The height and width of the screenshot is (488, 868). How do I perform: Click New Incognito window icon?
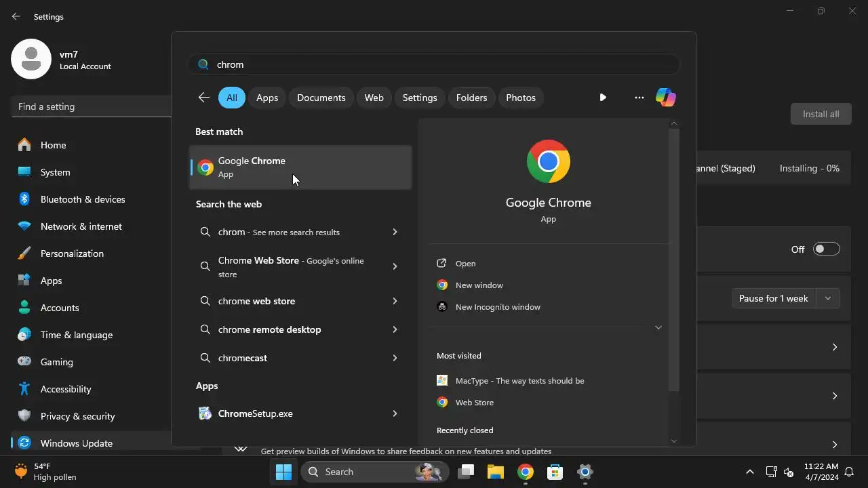pyautogui.click(x=442, y=307)
